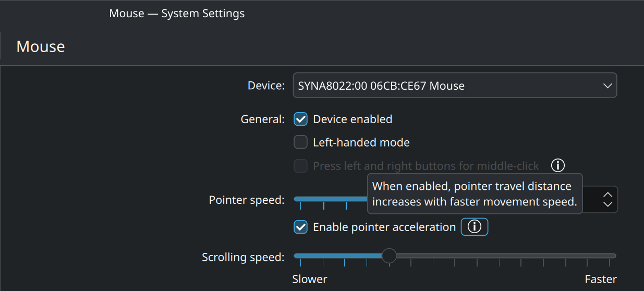Click the Device: label
The height and width of the screenshot is (291, 644).
(x=266, y=86)
